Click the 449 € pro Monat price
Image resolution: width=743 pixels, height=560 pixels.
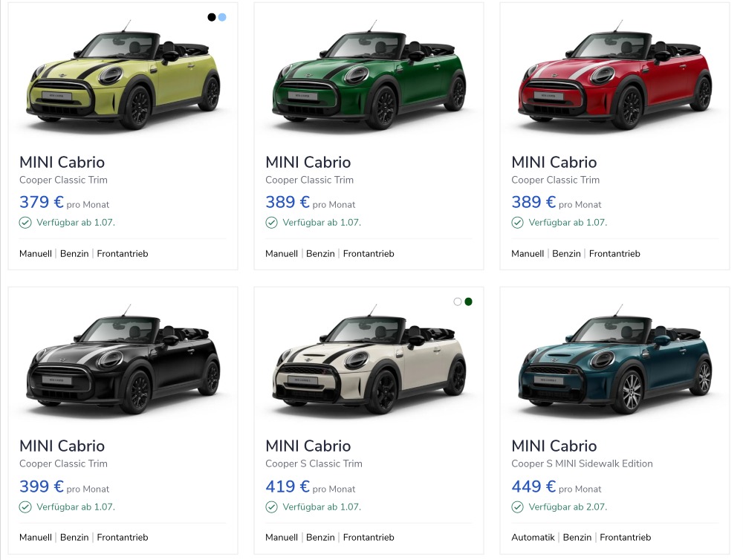(557, 486)
